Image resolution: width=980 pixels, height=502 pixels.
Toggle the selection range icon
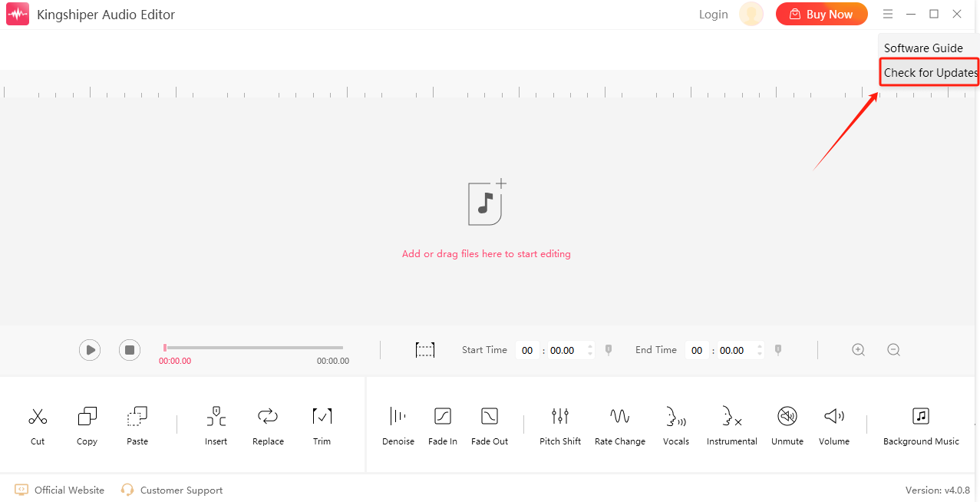[425, 350]
